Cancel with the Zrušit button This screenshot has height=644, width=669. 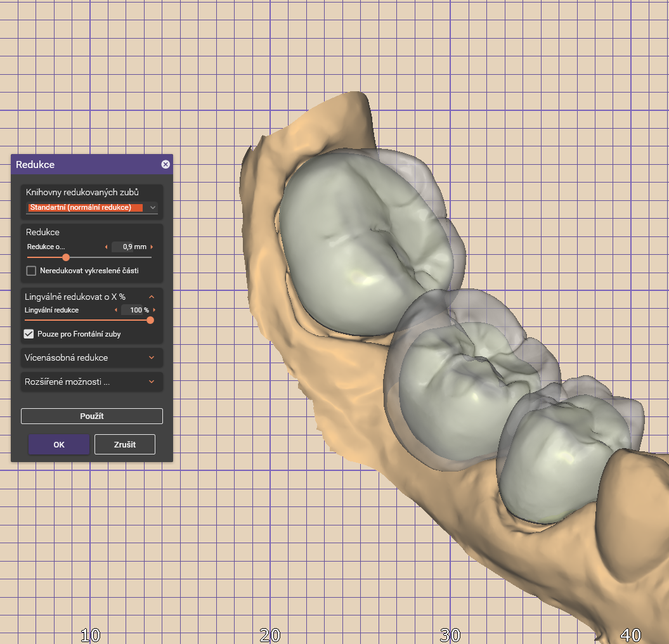[125, 444]
